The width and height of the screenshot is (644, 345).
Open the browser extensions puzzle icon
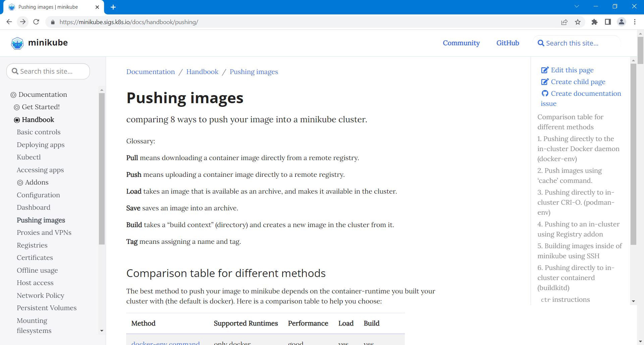click(x=594, y=22)
